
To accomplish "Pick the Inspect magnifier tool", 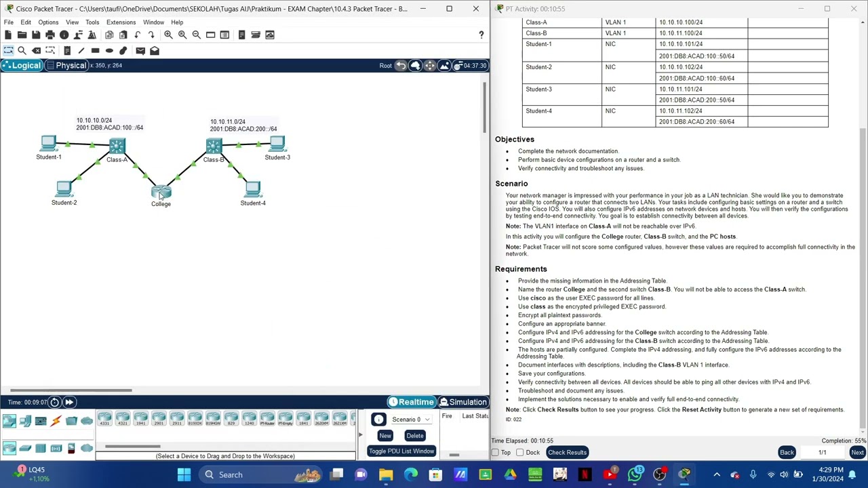I will pyautogui.click(x=22, y=51).
